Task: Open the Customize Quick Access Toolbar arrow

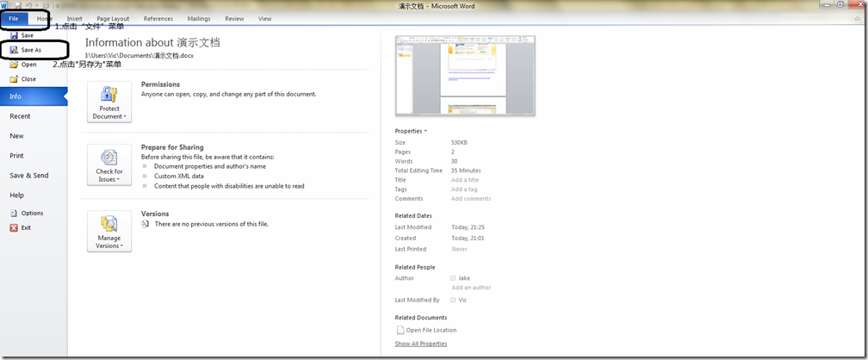Action: tap(58, 6)
